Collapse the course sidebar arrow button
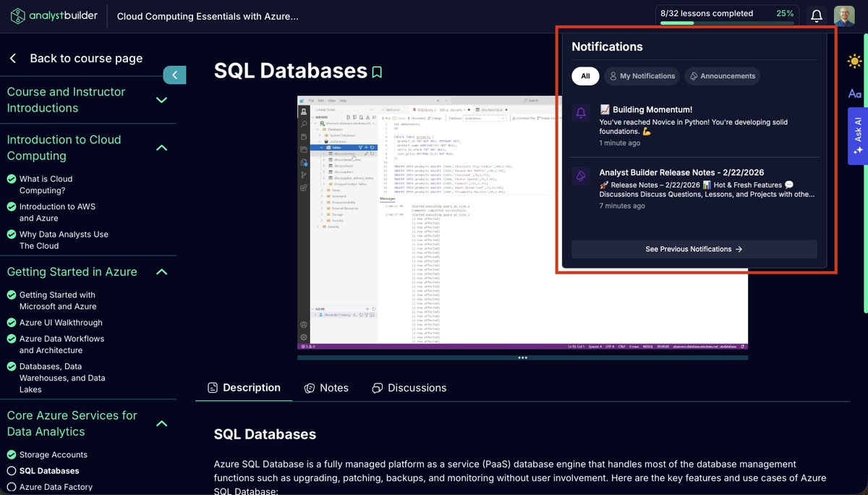 coord(174,75)
